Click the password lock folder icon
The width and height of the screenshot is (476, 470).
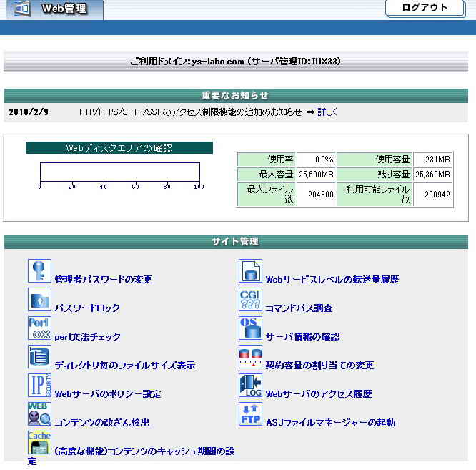pos(39,300)
